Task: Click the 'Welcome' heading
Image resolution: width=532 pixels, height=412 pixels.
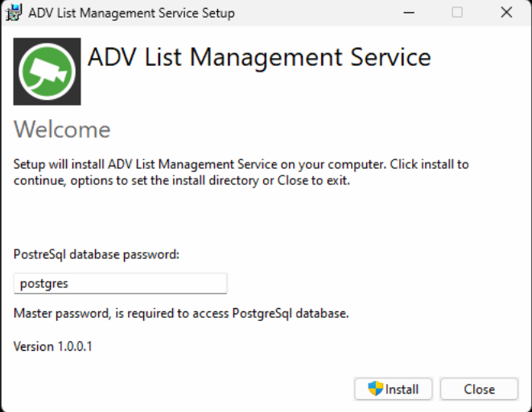Action: coord(62,130)
